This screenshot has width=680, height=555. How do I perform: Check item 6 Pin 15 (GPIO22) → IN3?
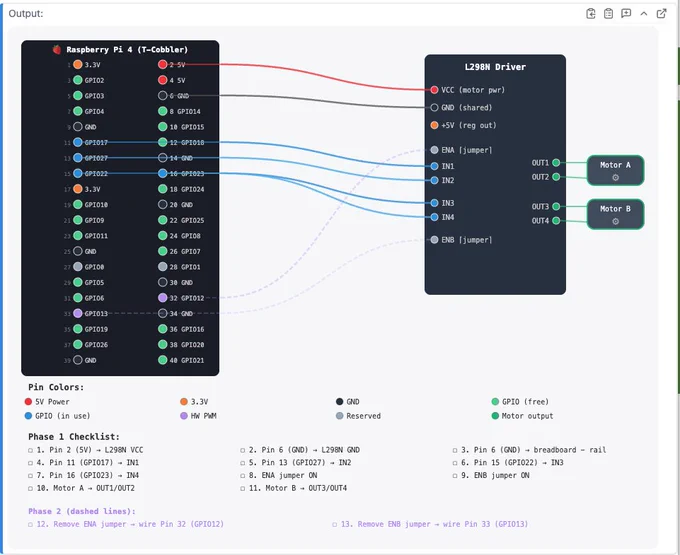coord(455,463)
